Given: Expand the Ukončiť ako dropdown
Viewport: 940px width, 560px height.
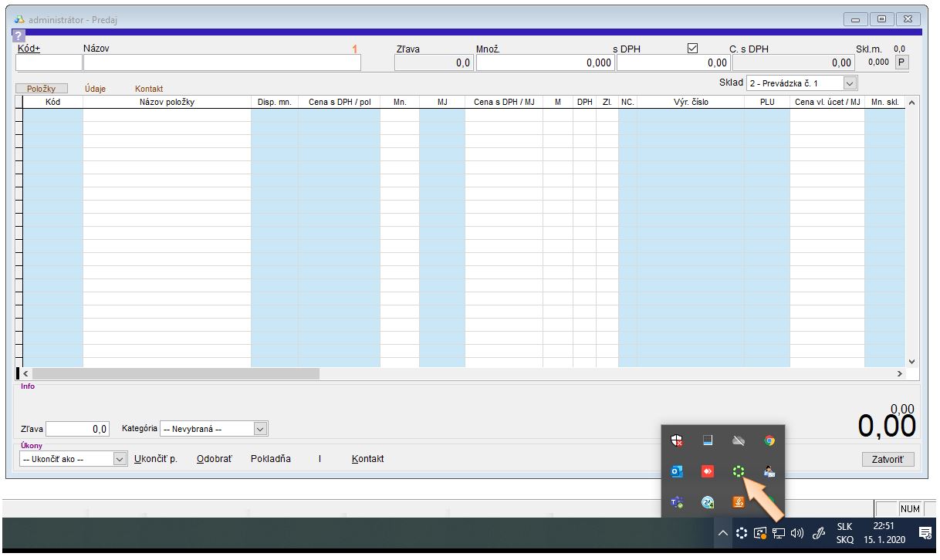Looking at the screenshot, I should pos(120,459).
